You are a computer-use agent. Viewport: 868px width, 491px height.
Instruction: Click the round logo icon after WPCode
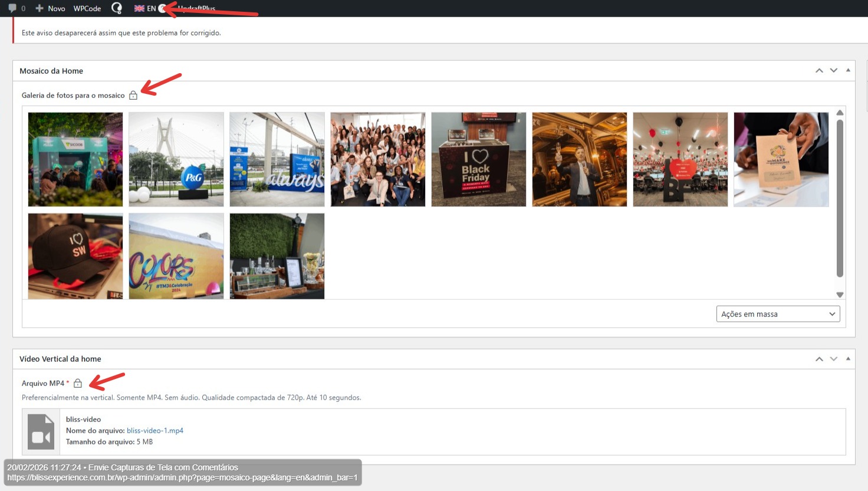click(x=117, y=8)
